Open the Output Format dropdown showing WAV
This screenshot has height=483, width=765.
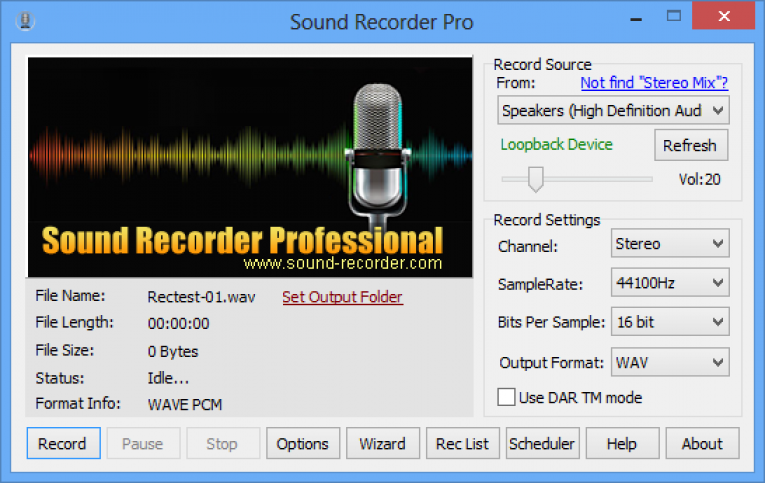(670, 362)
